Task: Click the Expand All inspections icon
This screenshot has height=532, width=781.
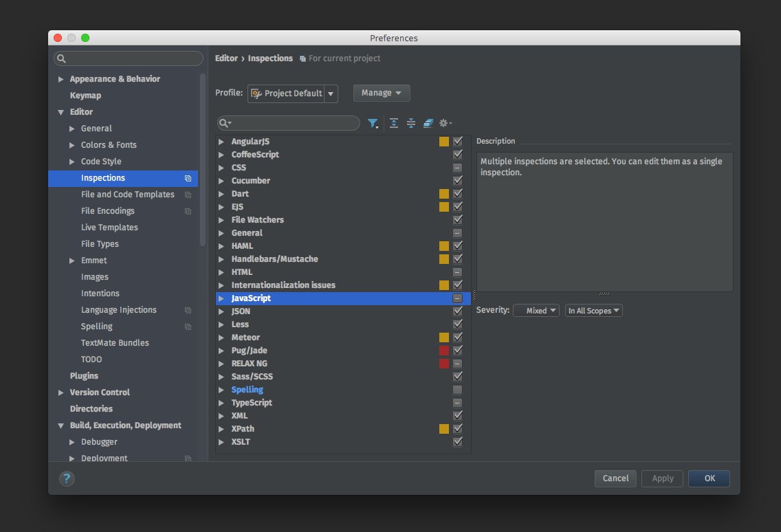Action: (394, 123)
